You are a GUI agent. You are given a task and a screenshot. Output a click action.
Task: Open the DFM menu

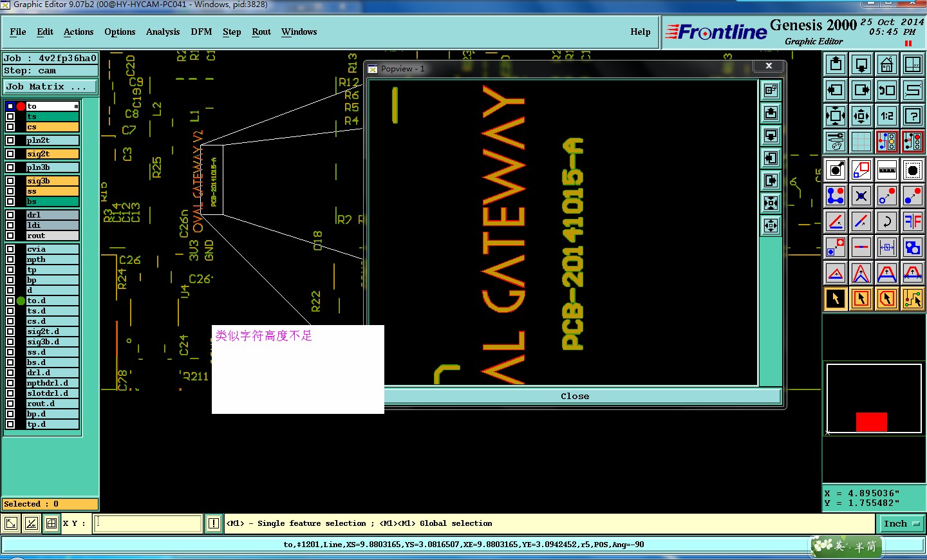(201, 32)
